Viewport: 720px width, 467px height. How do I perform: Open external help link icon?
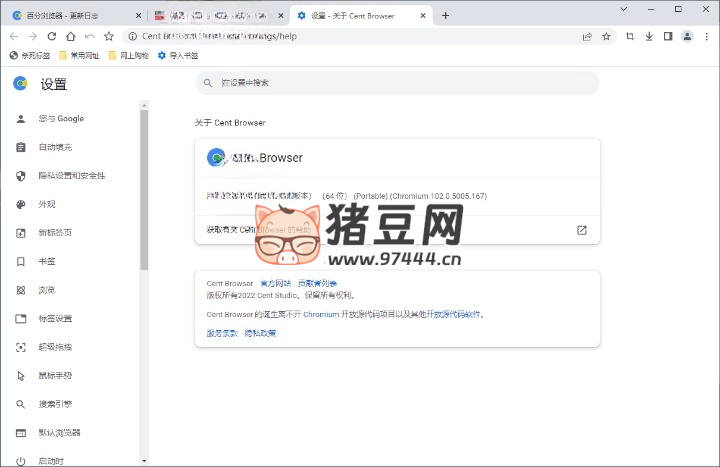(x=582, y=230)
